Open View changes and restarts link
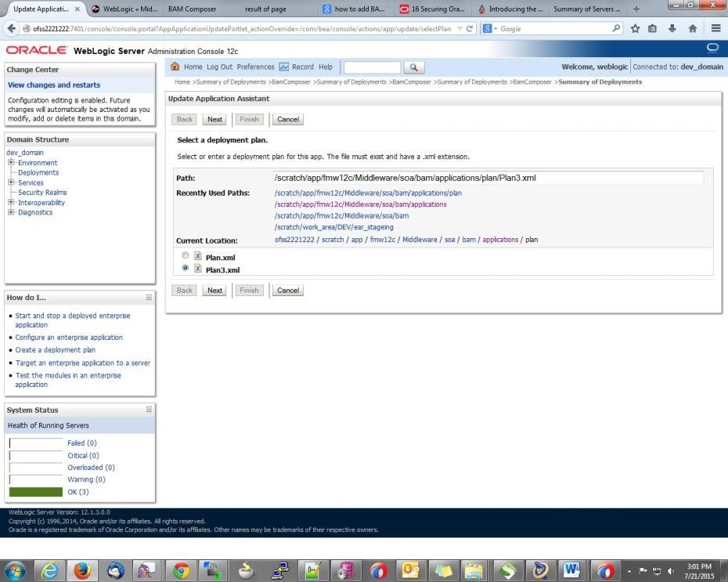This screenshot has height=582, width=728. tap(54, 85)
